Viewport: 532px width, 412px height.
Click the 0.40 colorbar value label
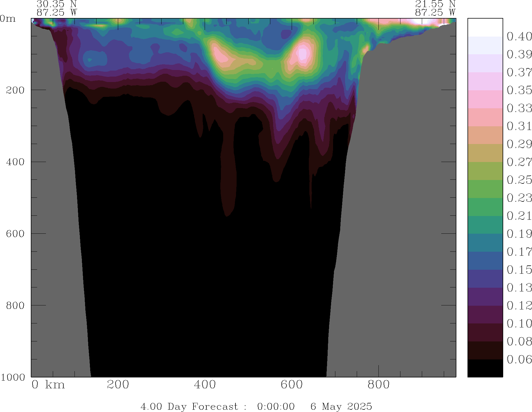pyautogui.click(x=519, y=37)
